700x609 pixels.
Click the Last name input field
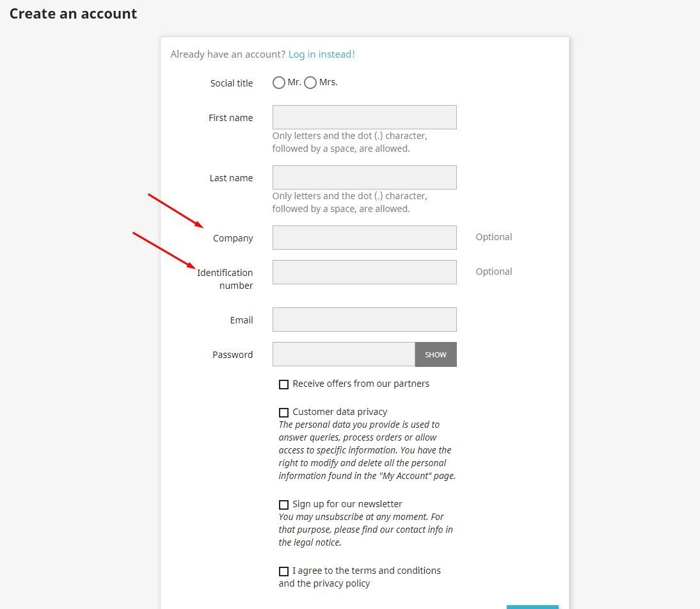[x=364, y=177]
